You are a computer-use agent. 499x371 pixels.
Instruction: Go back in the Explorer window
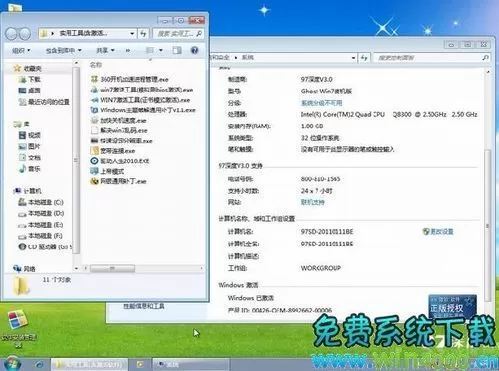click(12, 33)
